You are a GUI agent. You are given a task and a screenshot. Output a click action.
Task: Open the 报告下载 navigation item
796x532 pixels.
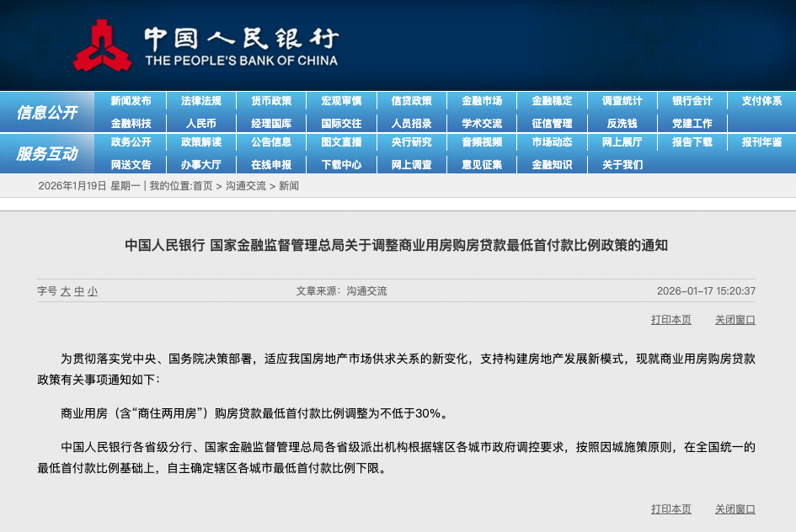coord(692,142)
